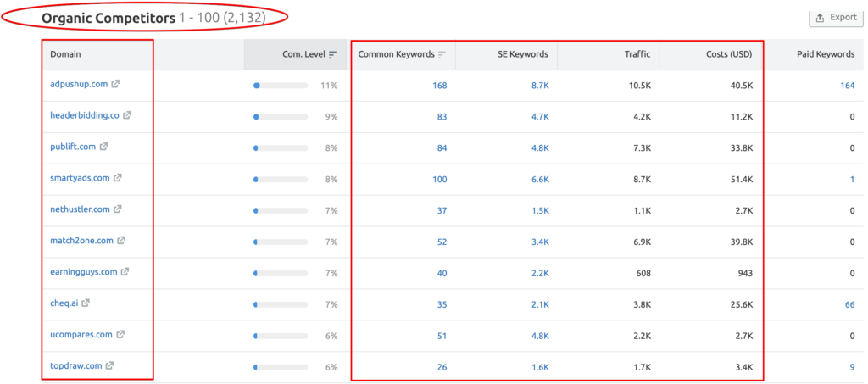Open topdraw.com paid keywords value 9
The image size is (868, 384).
(852, 367)
